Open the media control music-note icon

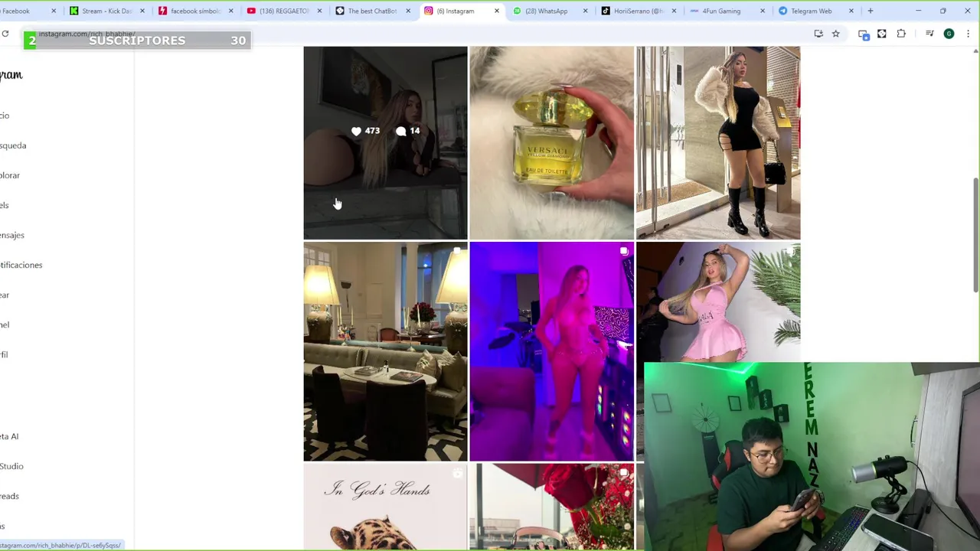click(929, 34)
